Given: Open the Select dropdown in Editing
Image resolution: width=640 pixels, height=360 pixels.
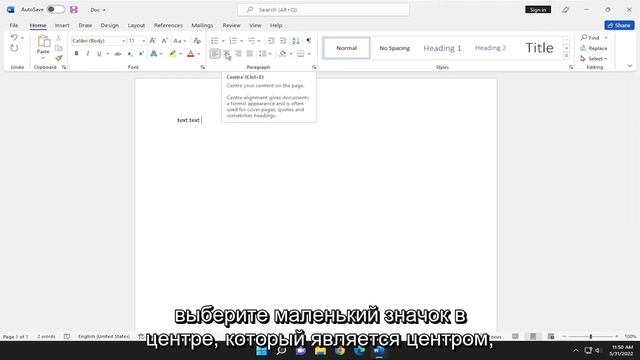Looking at the screenshot, I should tap(594, 58).
